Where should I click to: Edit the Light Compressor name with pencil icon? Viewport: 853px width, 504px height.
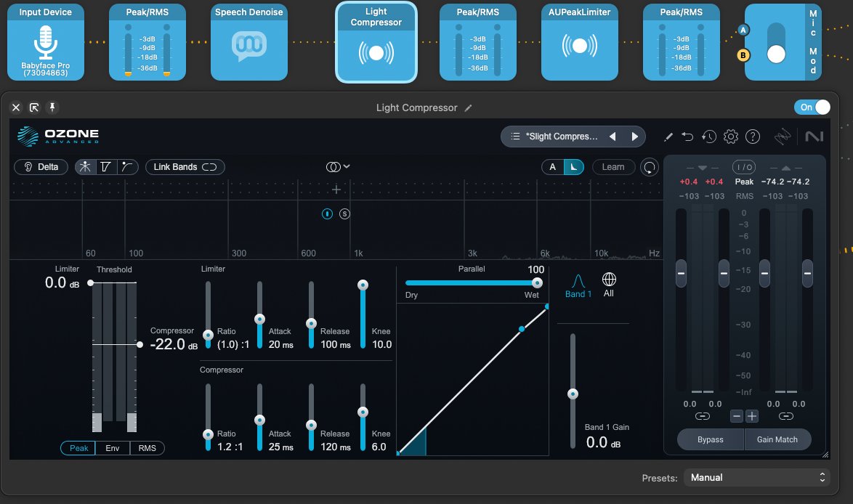pos(468,107)
